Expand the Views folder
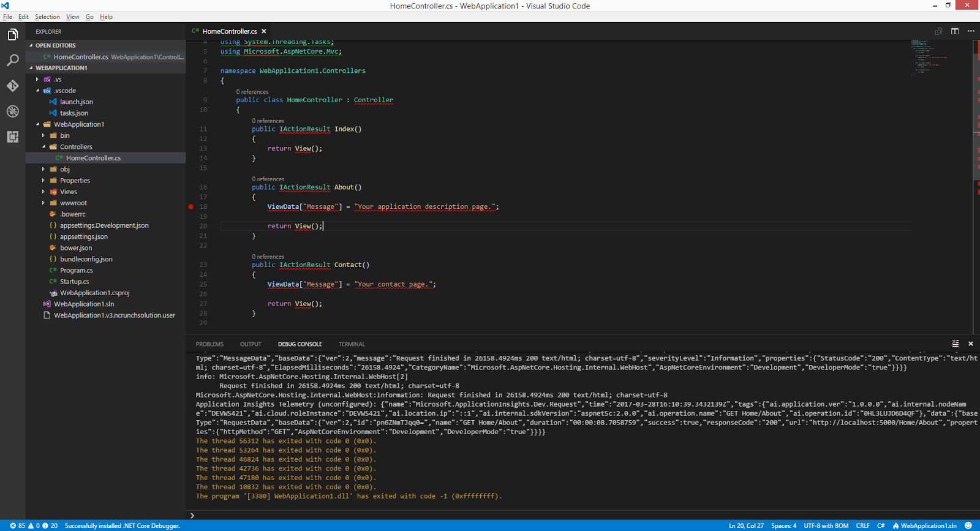The image size is (980, 531). pos(43,192)
